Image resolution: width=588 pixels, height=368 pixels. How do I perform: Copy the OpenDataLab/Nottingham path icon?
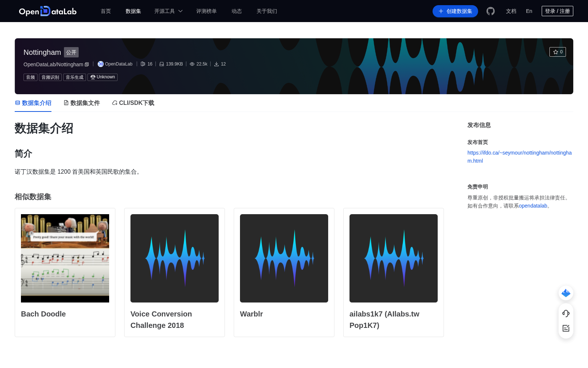(87, 64)
